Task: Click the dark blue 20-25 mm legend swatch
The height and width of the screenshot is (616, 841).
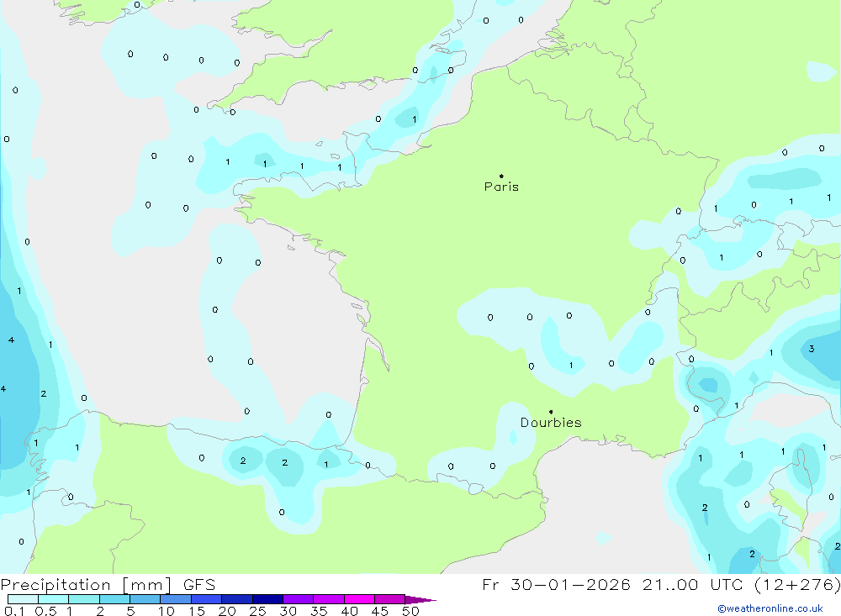Action: point(237,599)
